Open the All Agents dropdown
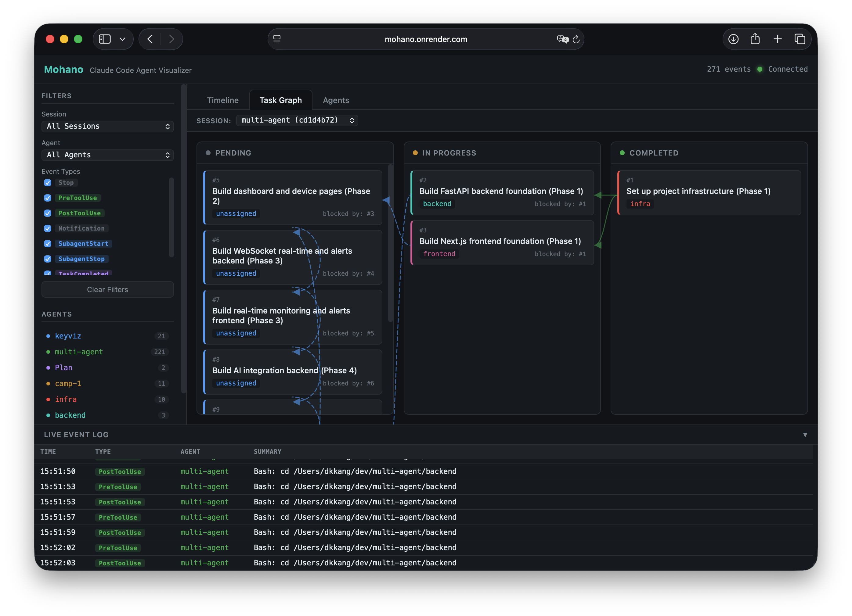 click(107, 155)
